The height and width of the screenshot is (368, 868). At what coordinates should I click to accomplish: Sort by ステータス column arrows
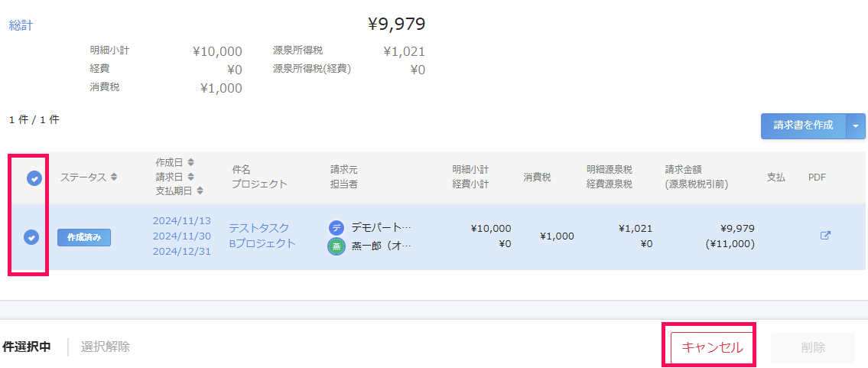(x=114, y=177)
